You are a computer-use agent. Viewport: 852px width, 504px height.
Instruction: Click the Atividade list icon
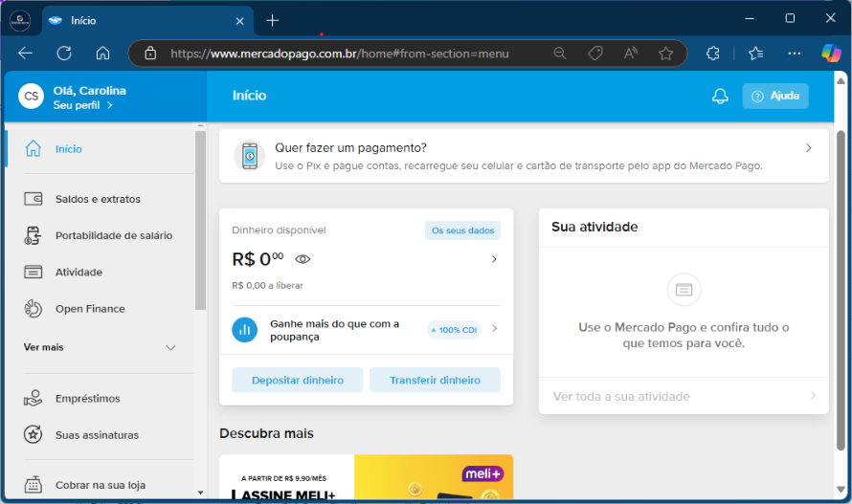[x=34, y=273]
